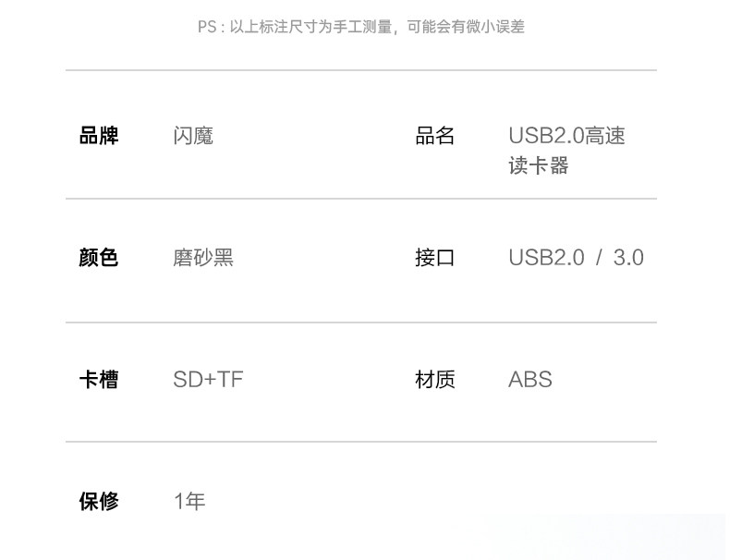Select the 颜色 label

point(98,258)
